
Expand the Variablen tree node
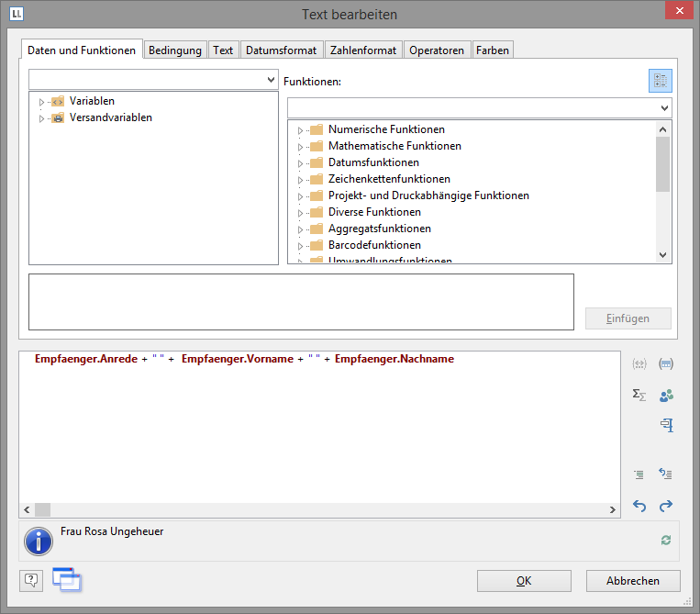point(41,102)
